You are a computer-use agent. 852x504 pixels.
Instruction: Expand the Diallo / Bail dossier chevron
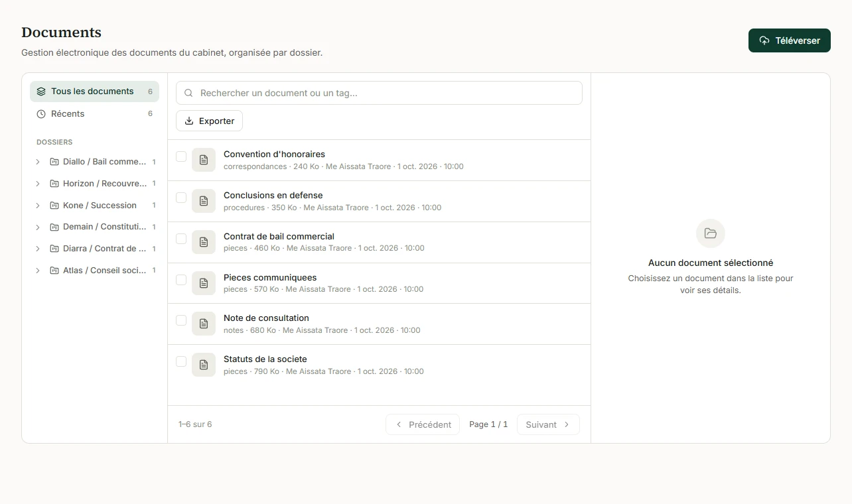38,162
